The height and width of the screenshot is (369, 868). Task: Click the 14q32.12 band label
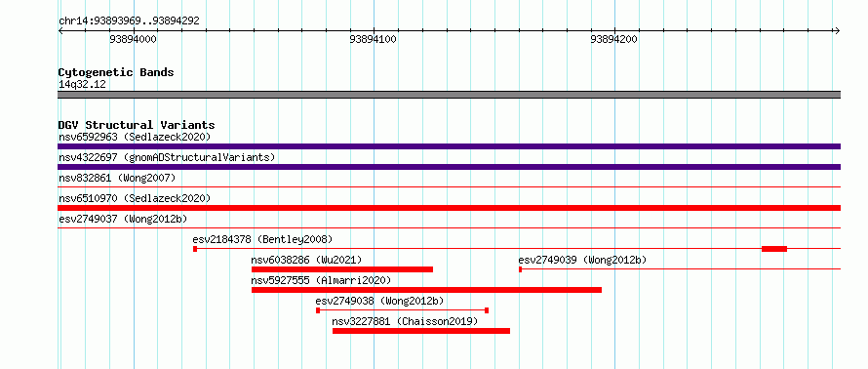tap(82, 85)
